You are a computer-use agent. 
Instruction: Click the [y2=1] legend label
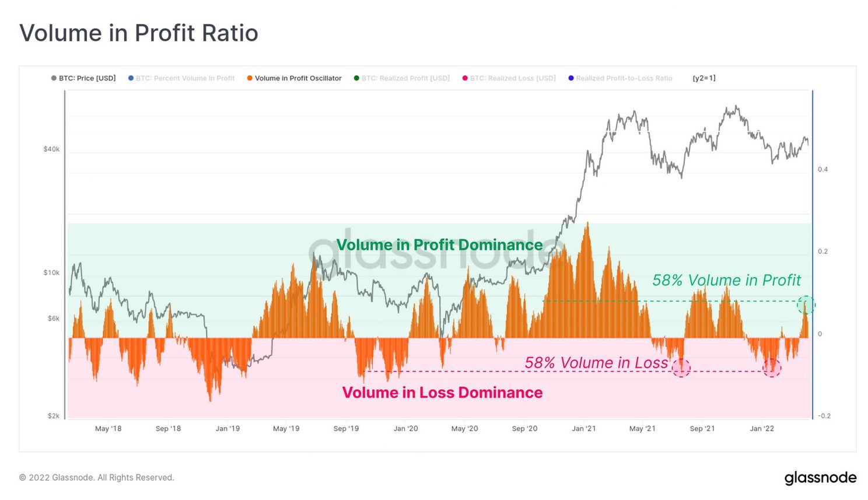(704, 78)
